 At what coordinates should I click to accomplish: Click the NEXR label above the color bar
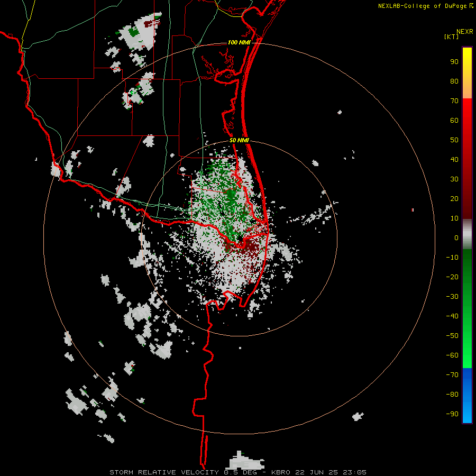point(465,32)
